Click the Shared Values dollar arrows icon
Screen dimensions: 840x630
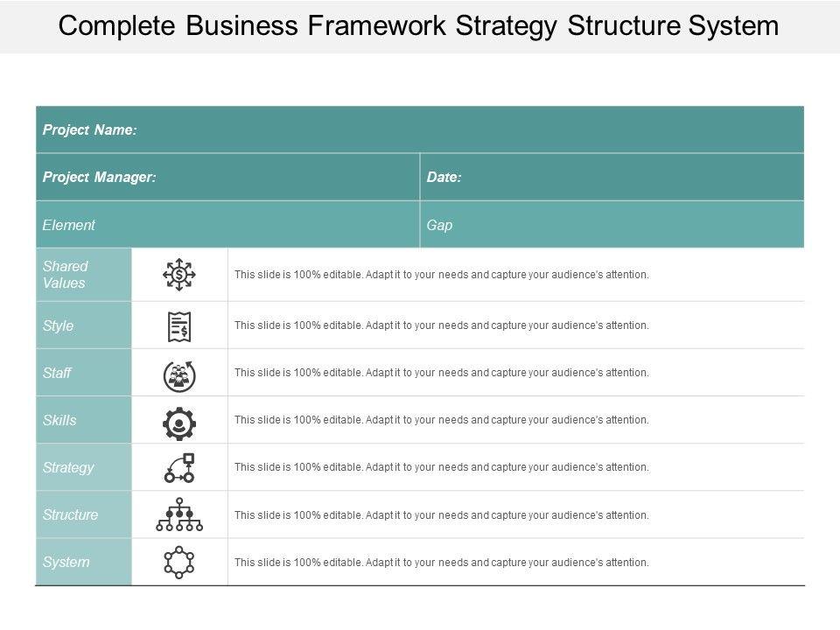(179, 275)
